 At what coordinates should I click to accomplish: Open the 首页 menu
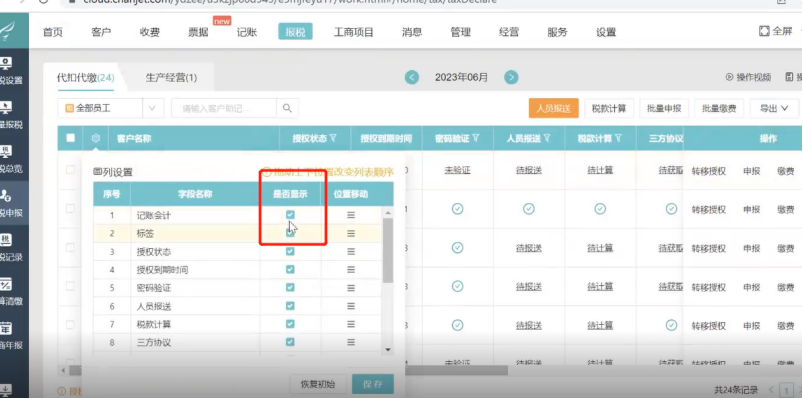pyautogui.click(x=52, y=32)
